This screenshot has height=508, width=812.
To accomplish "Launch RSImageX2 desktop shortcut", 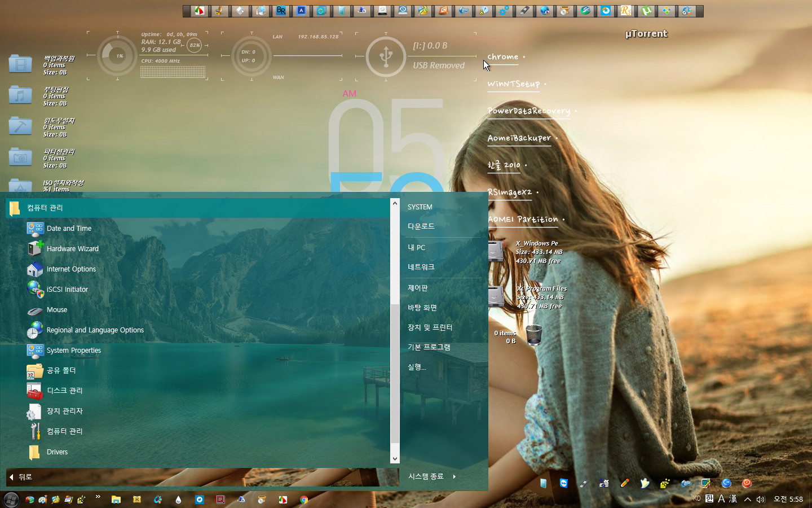I will click(510, 192).
